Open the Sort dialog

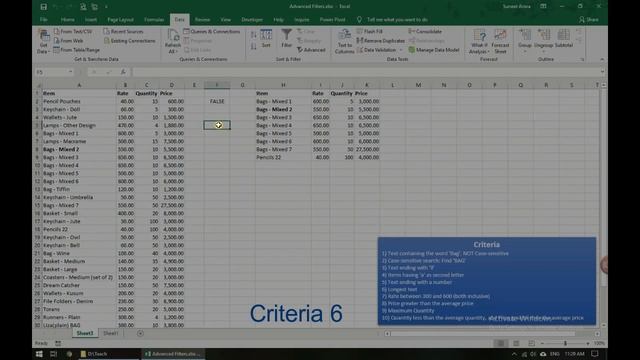[x=266, y=39]
